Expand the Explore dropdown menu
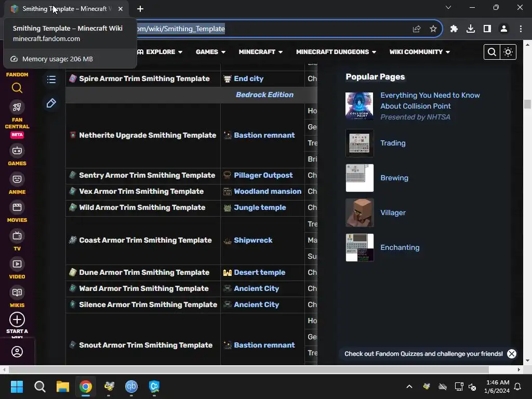 click(160, 52)
